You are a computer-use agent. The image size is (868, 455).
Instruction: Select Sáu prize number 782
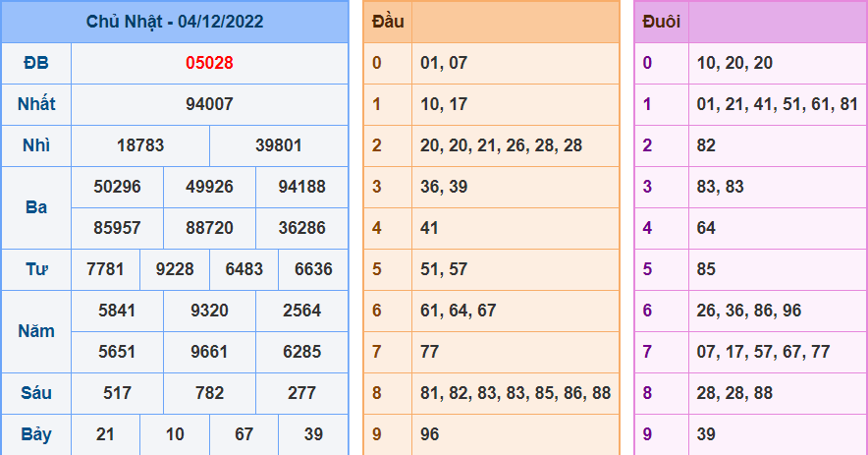209,393
